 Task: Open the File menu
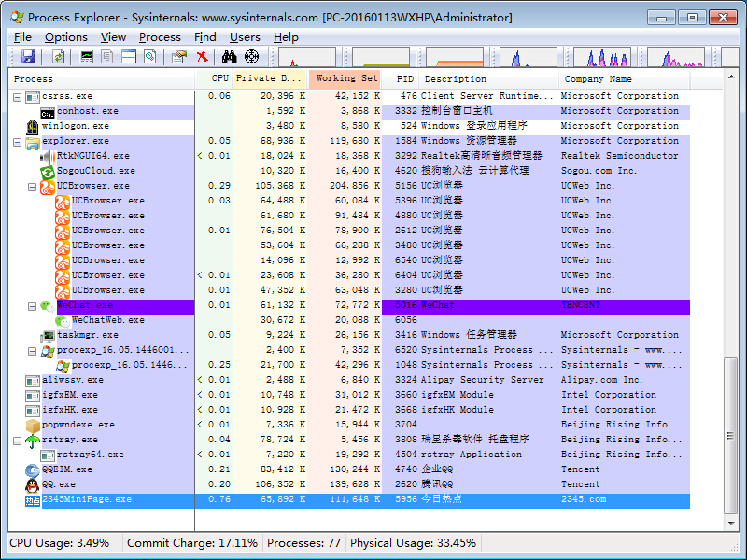22,37
